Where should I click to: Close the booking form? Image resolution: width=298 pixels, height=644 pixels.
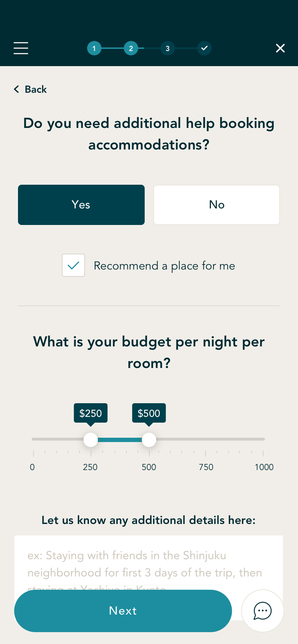point(280,48)
